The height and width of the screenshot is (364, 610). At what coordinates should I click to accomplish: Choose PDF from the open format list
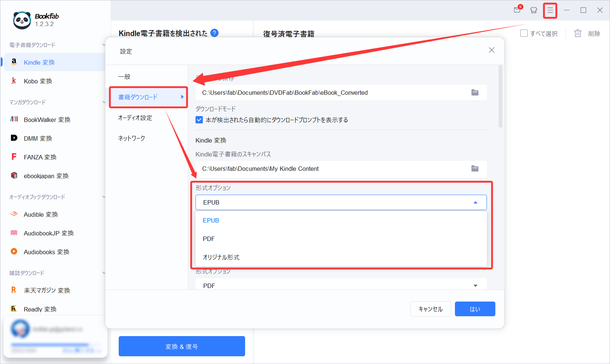pos(341,239)
